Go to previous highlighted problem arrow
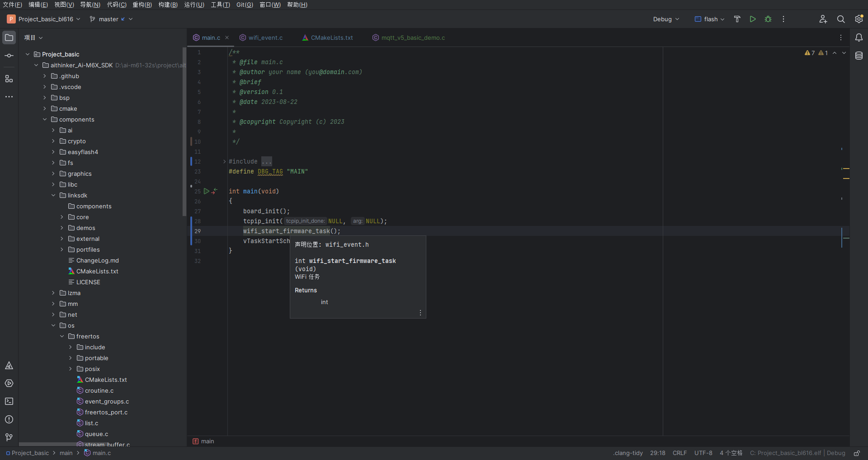868x460 pixels. point(835,53)
